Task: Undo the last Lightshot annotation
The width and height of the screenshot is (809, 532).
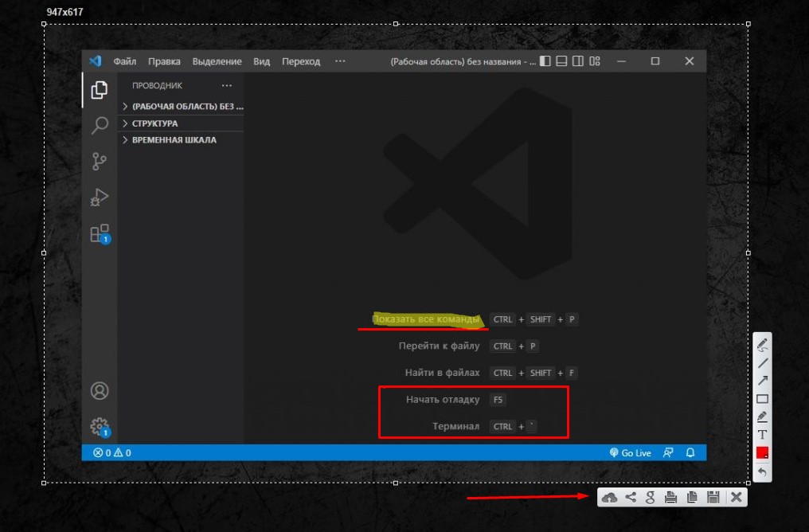Action: 762,472
